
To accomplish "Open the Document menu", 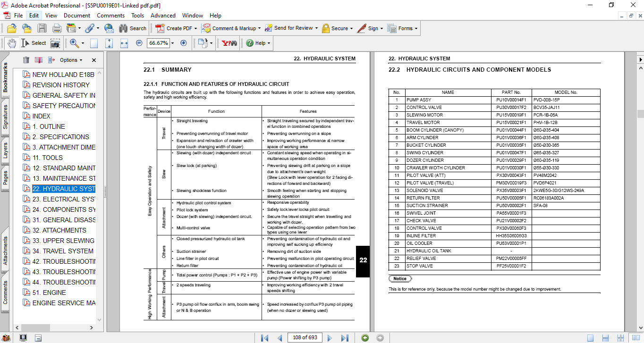I will point(77,15).
